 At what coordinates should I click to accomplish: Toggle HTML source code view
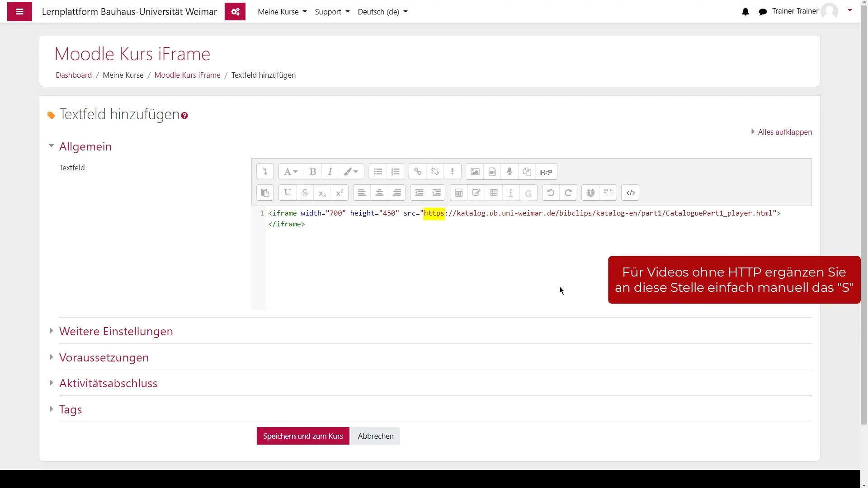(630, 193)
